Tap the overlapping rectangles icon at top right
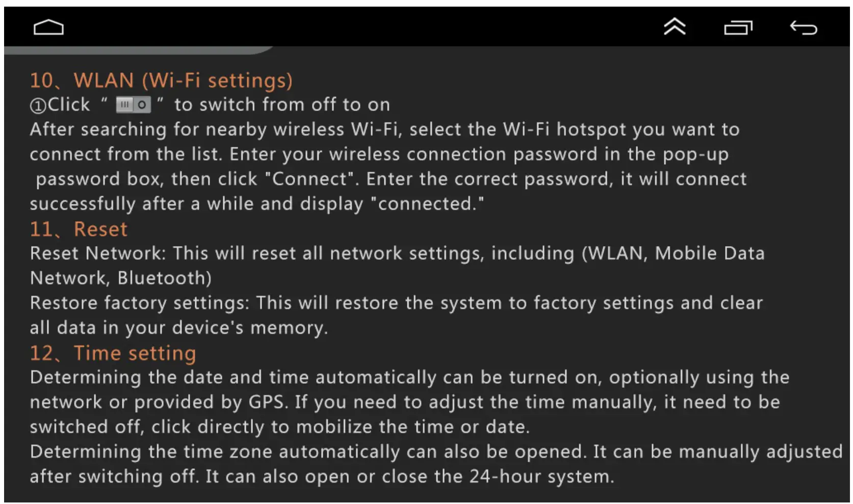853x504 pixels. 739,27
